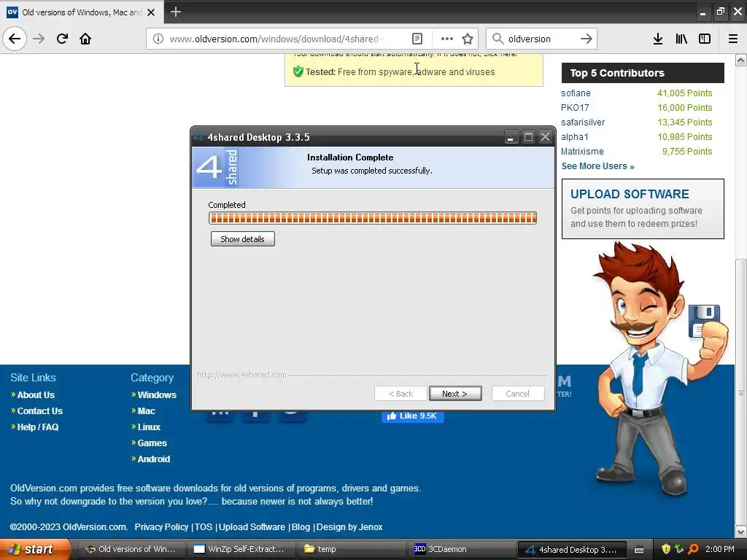The width and height of the screenshot is (747, 560).
Task: Open the Windows start button
Action: [34, 550]
